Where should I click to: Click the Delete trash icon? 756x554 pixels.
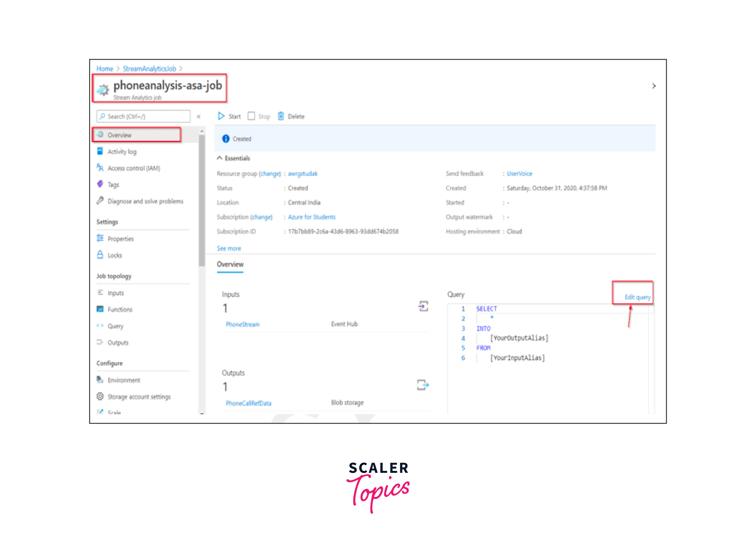point(281,116)
